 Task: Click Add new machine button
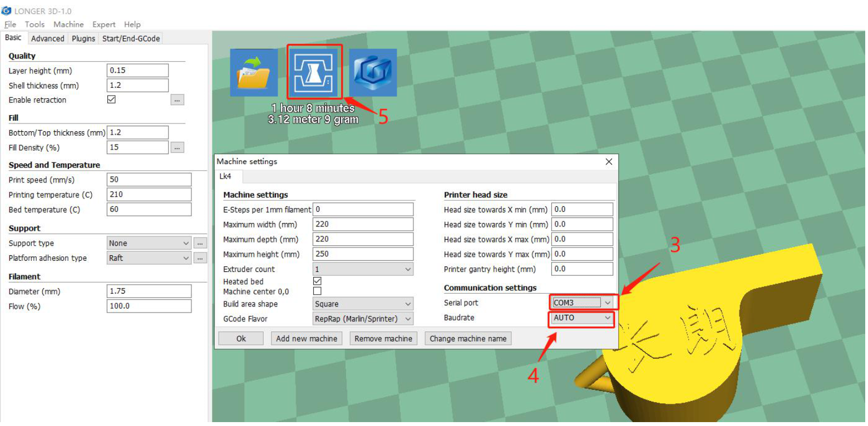pos(307,338)
